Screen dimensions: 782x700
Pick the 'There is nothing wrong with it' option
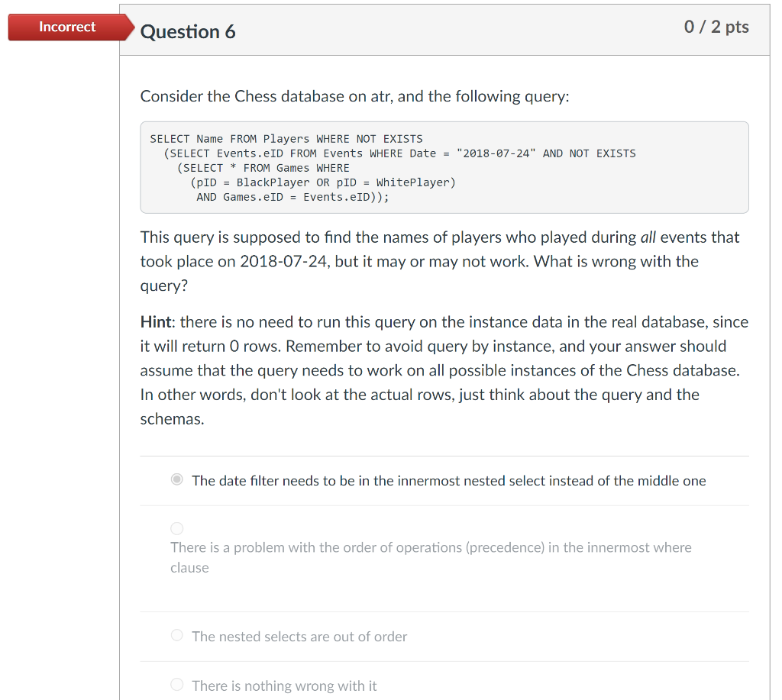click(x=176, y=685)
